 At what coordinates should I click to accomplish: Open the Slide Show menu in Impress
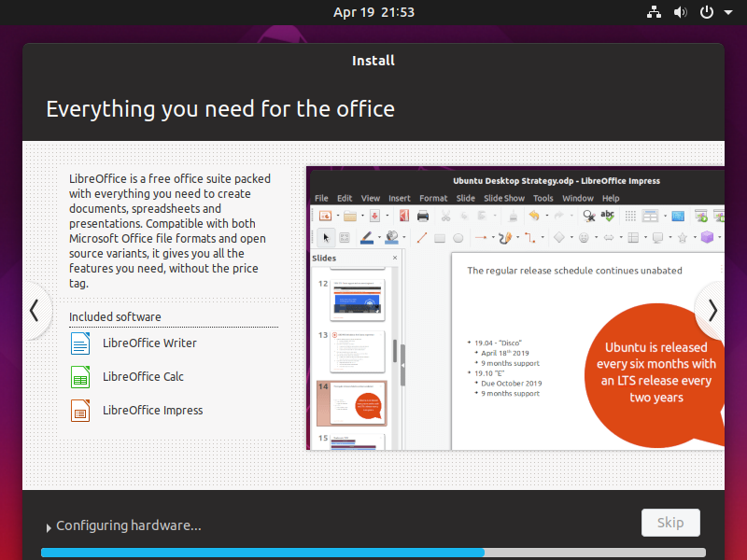tap(504, 198)
